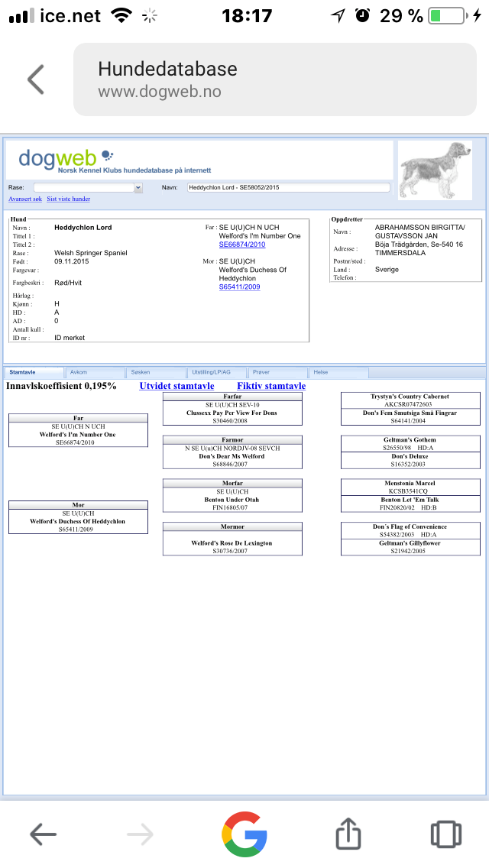The height and width of the screenshot is (868, 489).
Task: Click the spaniel dog illustration
Action: [x=436, y=170]
